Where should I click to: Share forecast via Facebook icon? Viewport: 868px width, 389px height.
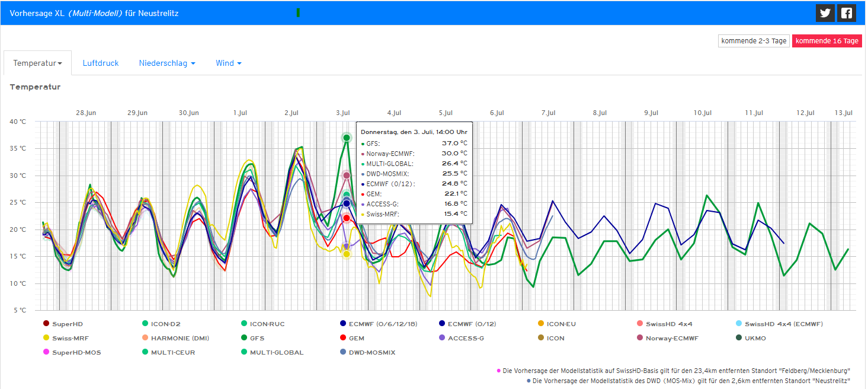point(847,13)
